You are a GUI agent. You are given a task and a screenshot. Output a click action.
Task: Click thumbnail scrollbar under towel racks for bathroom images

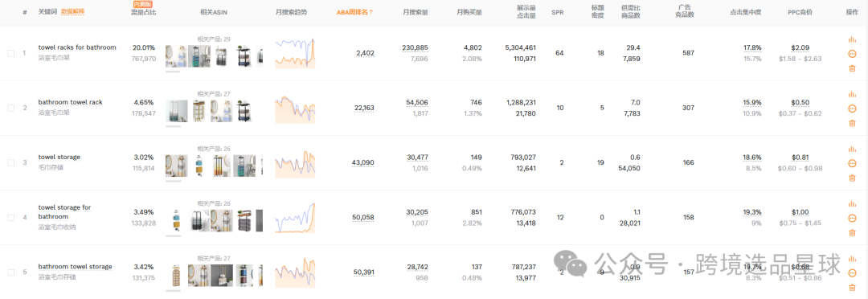pos(174,72)
